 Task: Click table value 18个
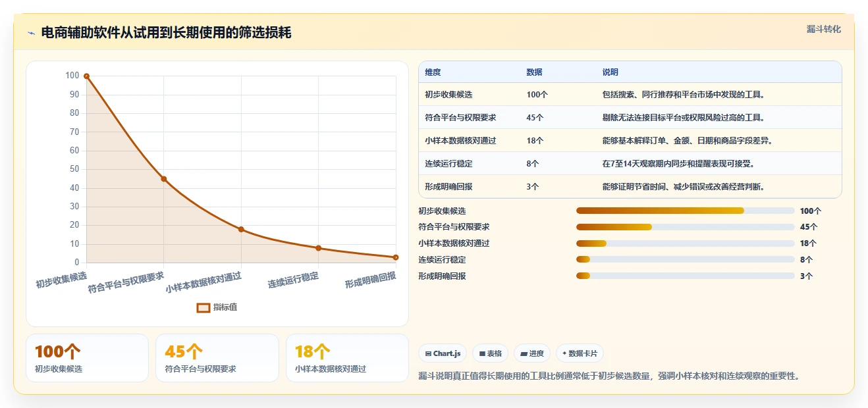point(535,141)
